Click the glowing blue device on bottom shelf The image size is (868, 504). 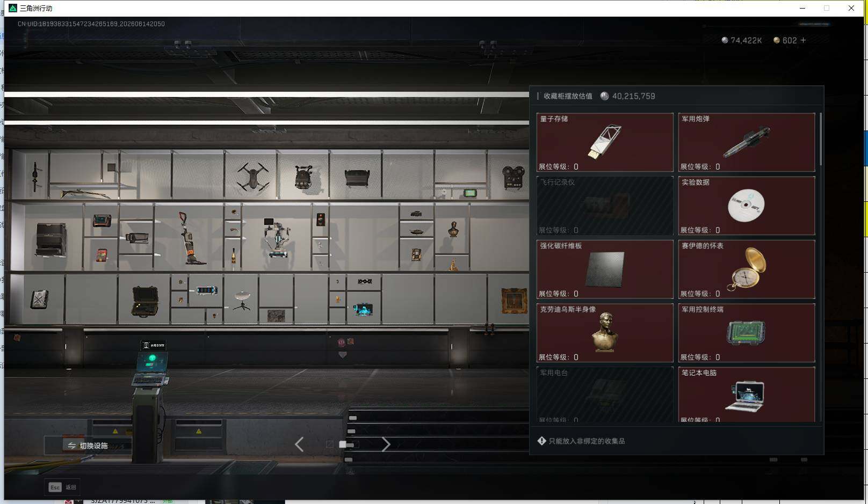[363, 309]
